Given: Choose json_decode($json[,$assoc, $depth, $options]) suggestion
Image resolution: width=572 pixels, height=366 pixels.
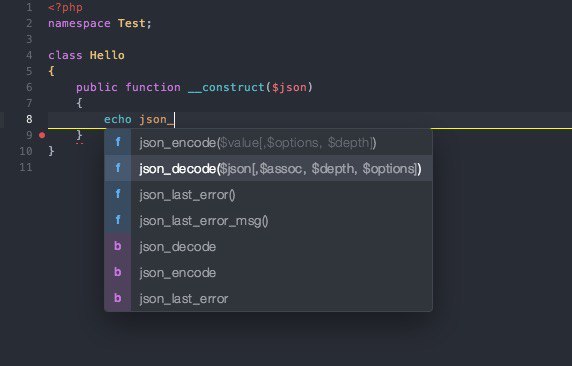Looking at the screenshot, I should point(268,168).
